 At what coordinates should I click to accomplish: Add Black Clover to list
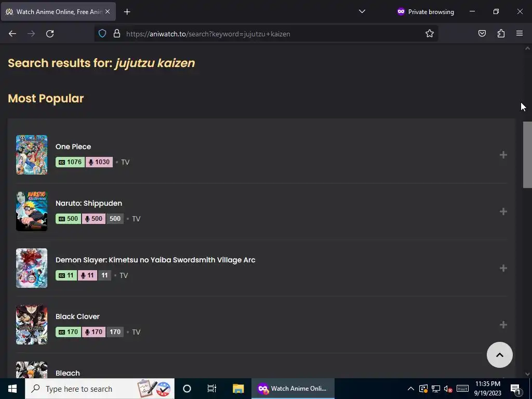[503, 325]
